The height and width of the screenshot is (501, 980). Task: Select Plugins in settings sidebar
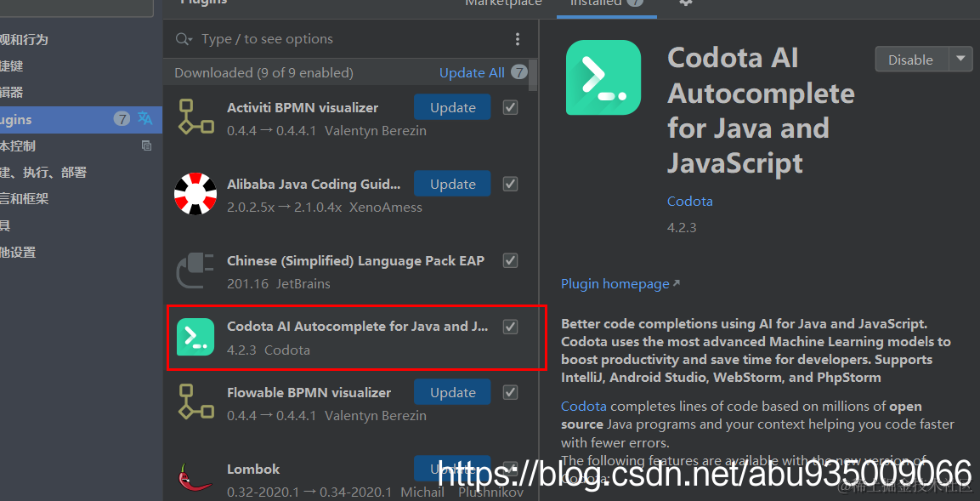tap(82, 119)
